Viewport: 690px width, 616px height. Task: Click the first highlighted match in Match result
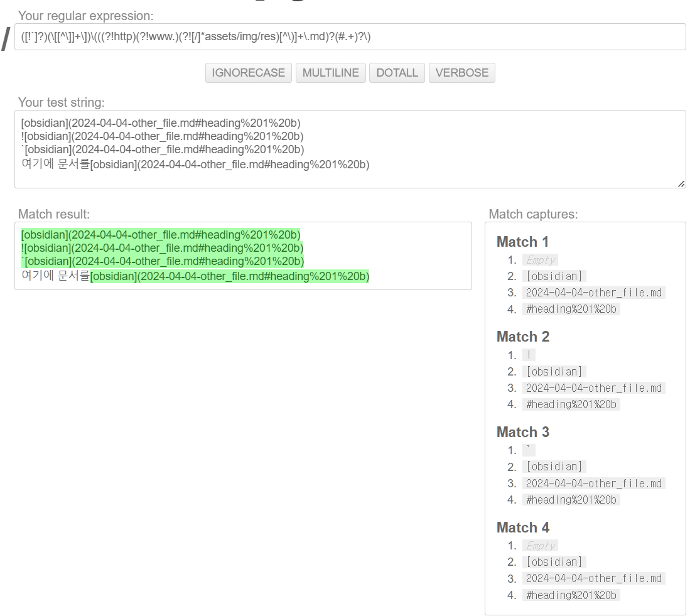161,234
